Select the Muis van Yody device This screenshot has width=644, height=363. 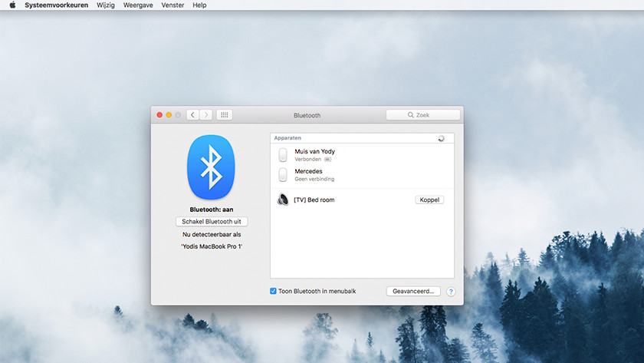[x=362, y=155]
